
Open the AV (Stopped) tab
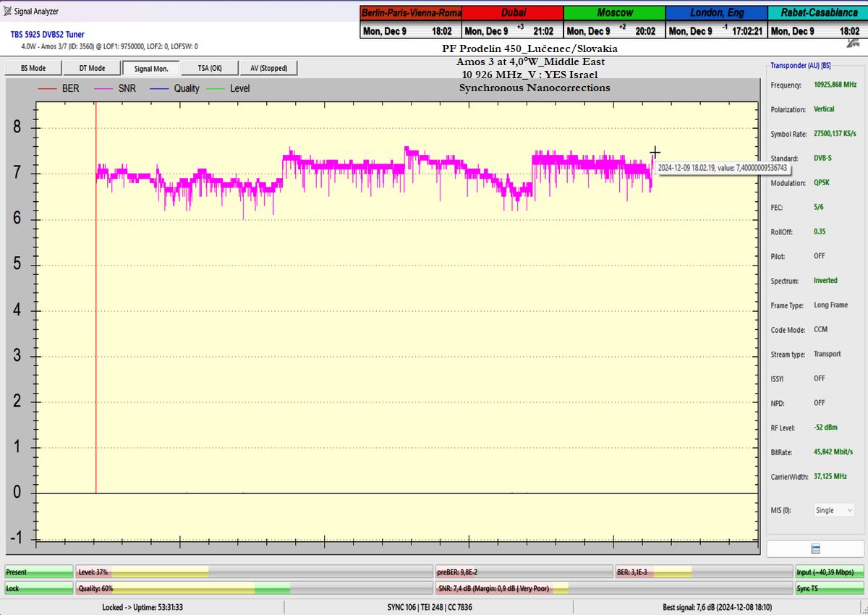point(268,68)
